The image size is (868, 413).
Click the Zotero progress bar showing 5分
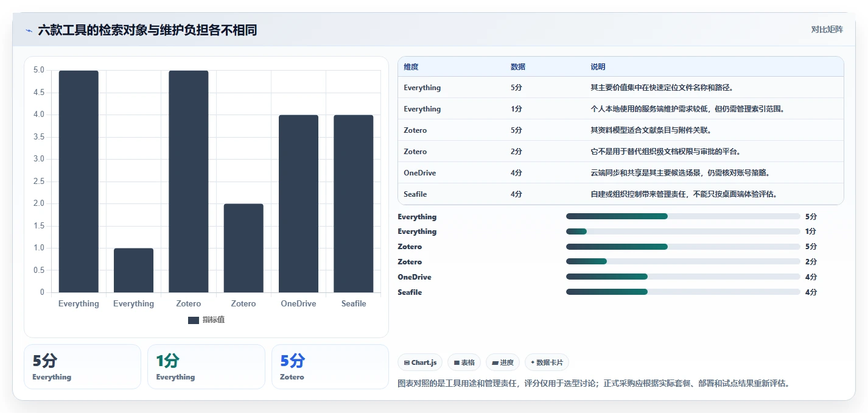[x=683, y=247]
